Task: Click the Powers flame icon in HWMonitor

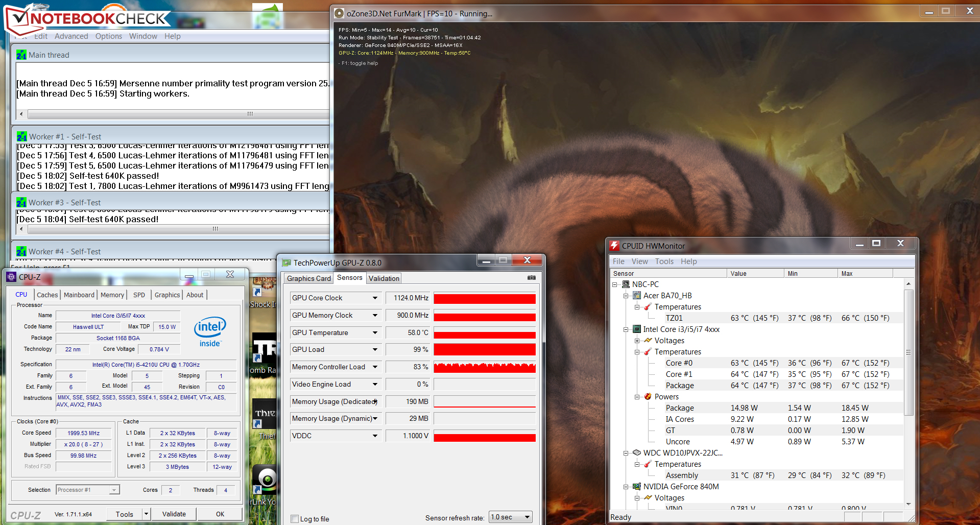Action: 648,396
